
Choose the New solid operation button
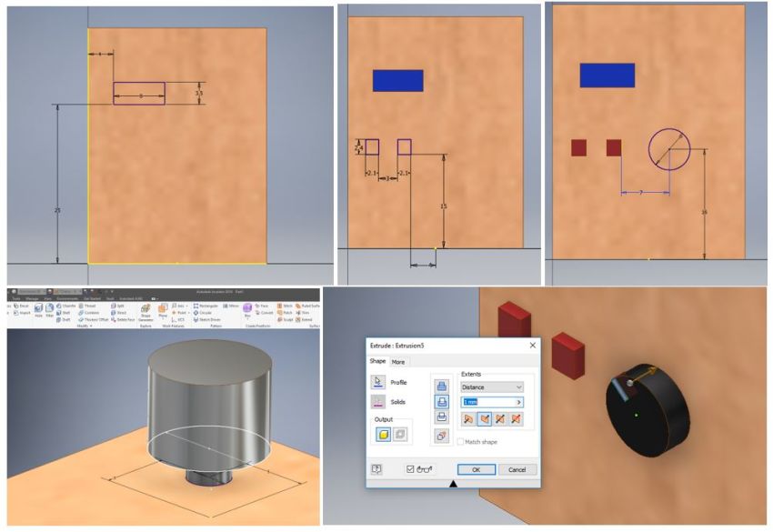coord(442,436)
